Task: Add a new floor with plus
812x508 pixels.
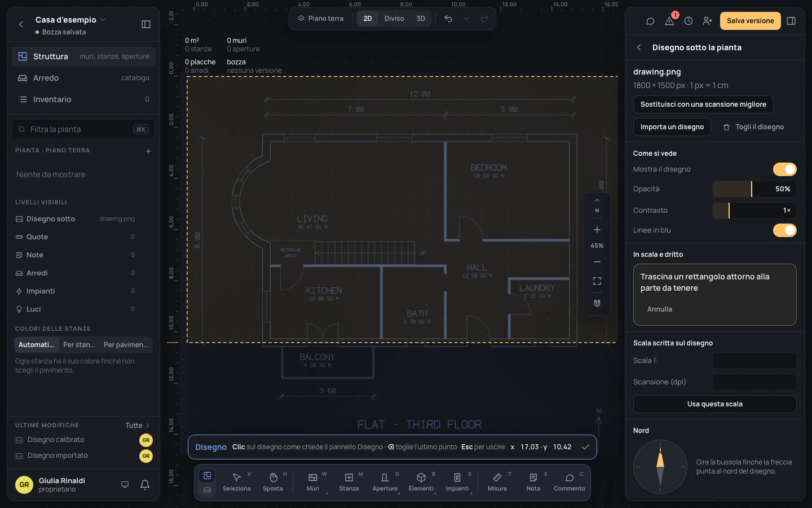Action: tap(148, 151)
